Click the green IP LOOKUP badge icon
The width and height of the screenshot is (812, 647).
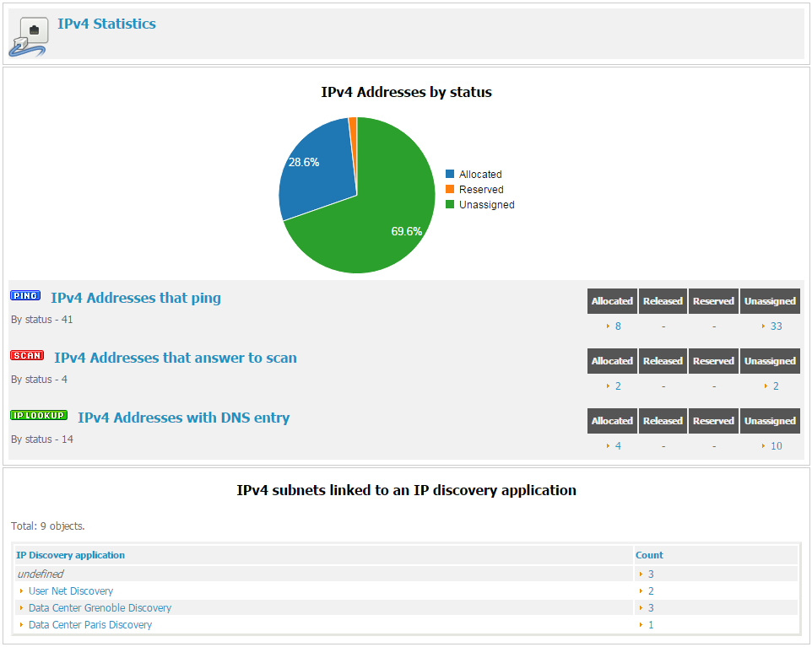(x=39, y=416)
